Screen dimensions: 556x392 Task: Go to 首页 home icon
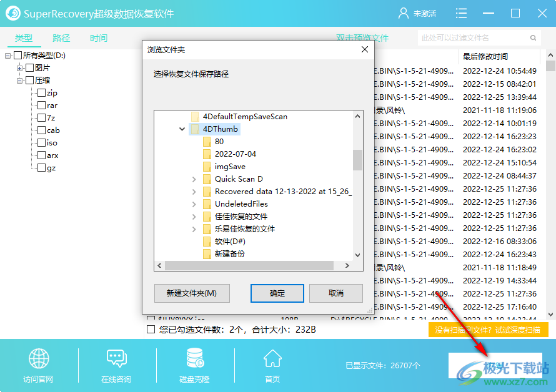[272, 358]
